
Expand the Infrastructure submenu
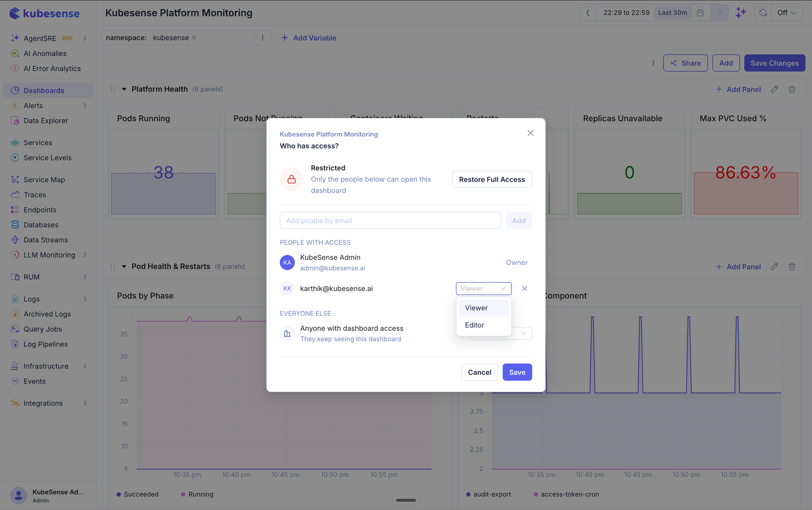point(85,366)
